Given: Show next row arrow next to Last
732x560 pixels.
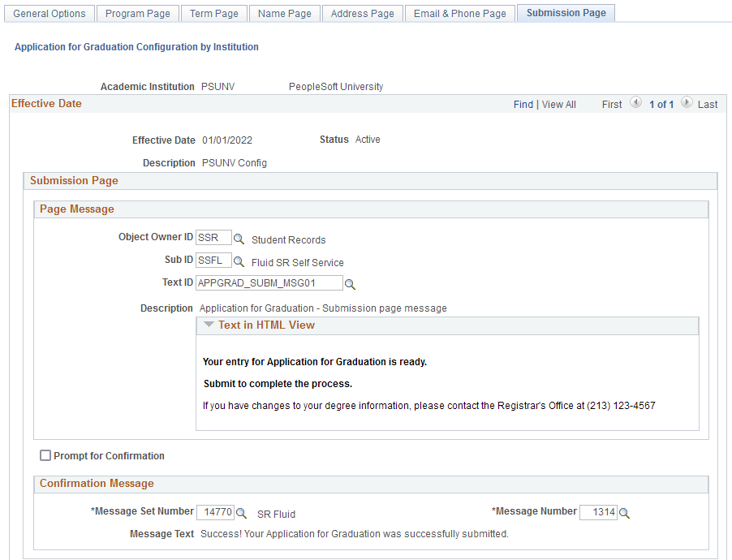Looking at the screenshot, I should pyautogui.click(x=687, y=102).
